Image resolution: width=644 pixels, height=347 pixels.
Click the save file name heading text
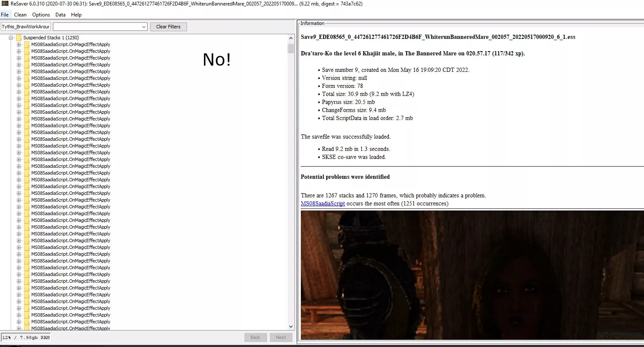(438, 37)
